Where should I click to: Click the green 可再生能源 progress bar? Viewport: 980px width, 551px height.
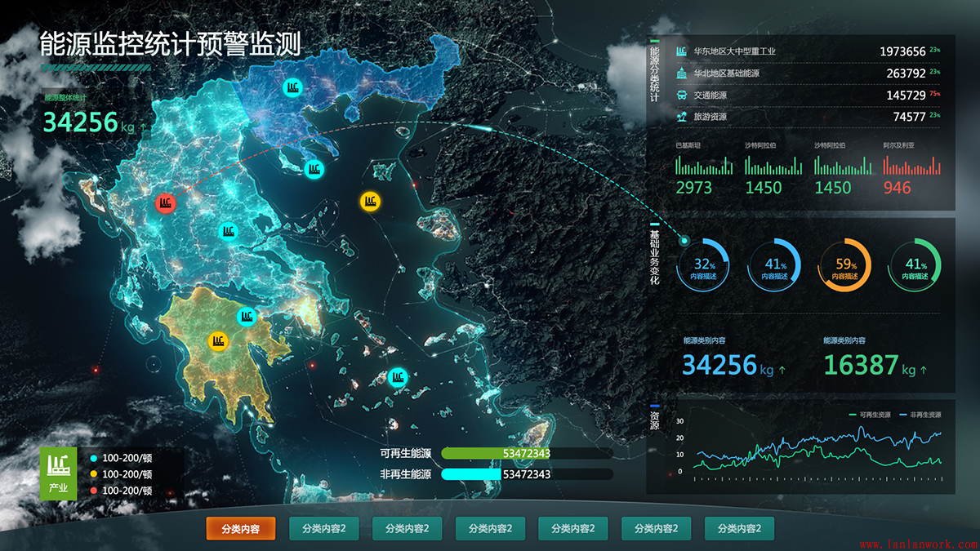[471, 453]
